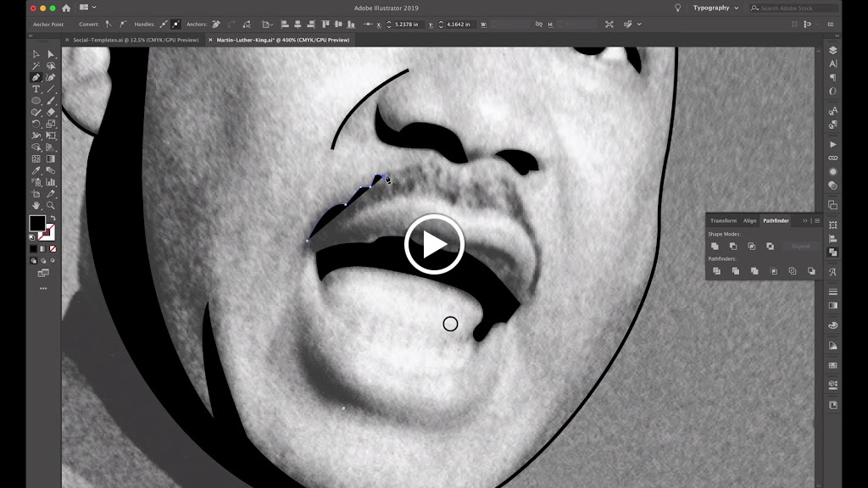Open the Pathfinder panel options menu

(x=817, y=221)
